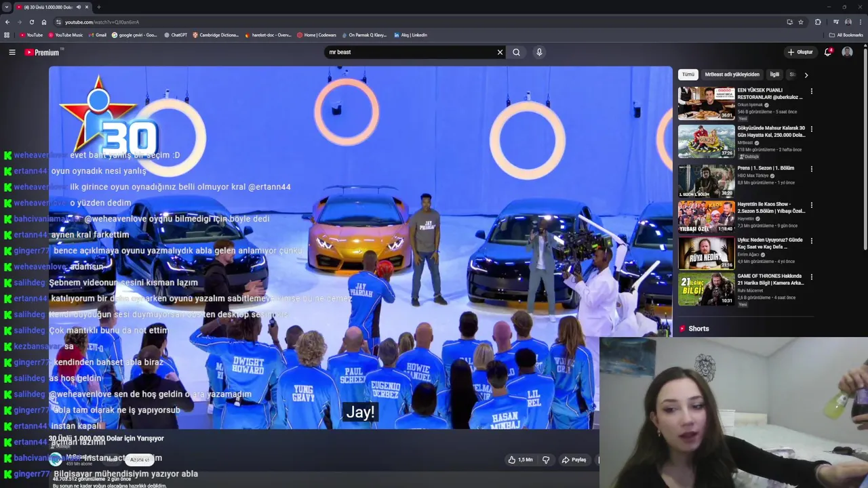Open the Google Çeviri bookmark
Image resolution: width=868 pixels, height=488 pixels.
tap(134, 35)
